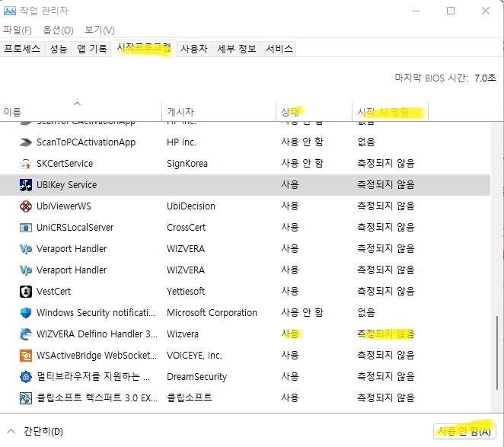504x447 pixels.
Task: Click 없음 impact of Windows Security row
Action: tap(366, 312)
